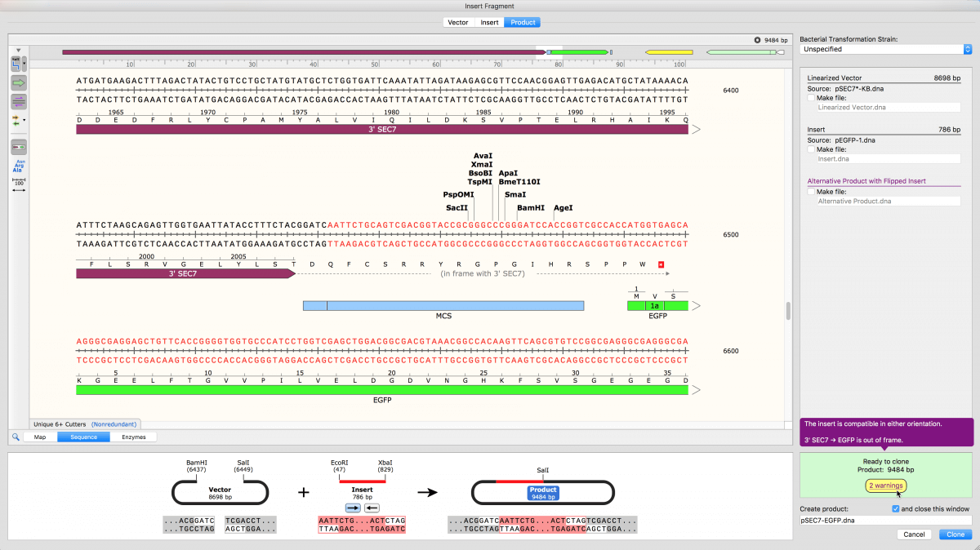Switch to the Vector tab
Image resolution: width=980 pixels, height=550 pixels.
[x=458, y=22]
